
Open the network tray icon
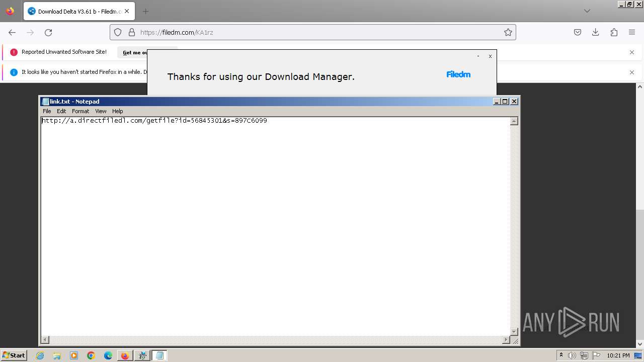(584, 355)
